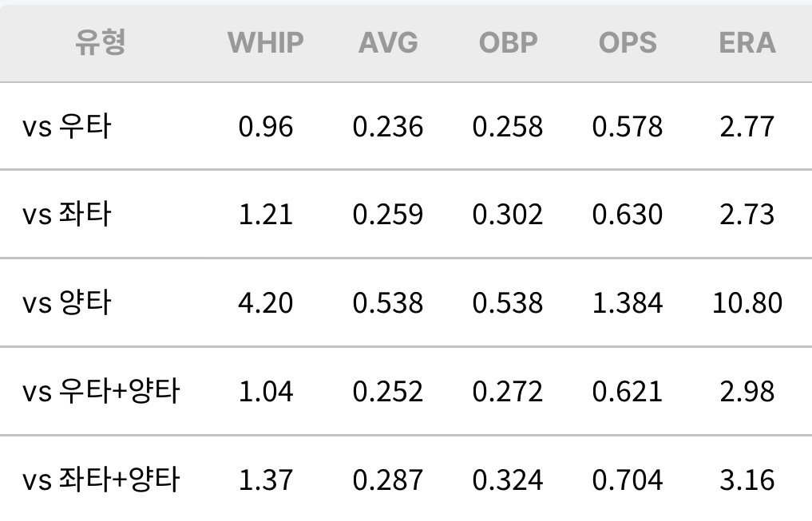Select the vs 우타+양타 row label
This screenshot has height=521, width=812.
point(101,391)
